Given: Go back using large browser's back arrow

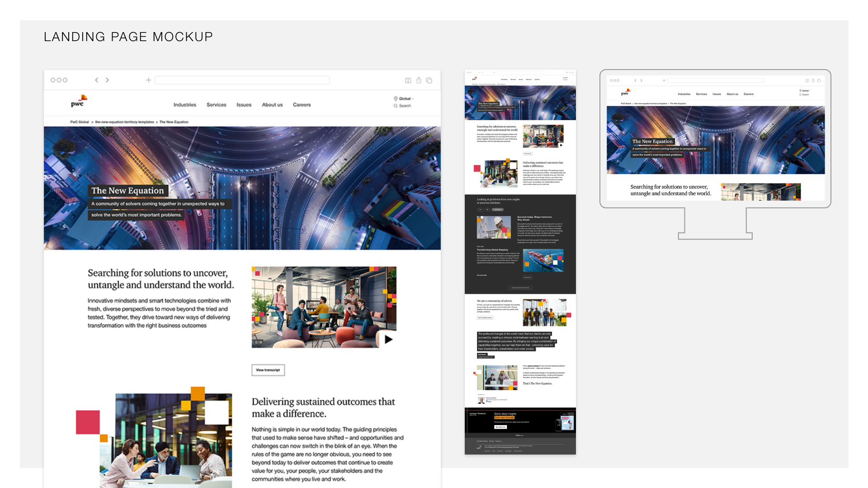Looking at the screenshot, I should point(96,80).
